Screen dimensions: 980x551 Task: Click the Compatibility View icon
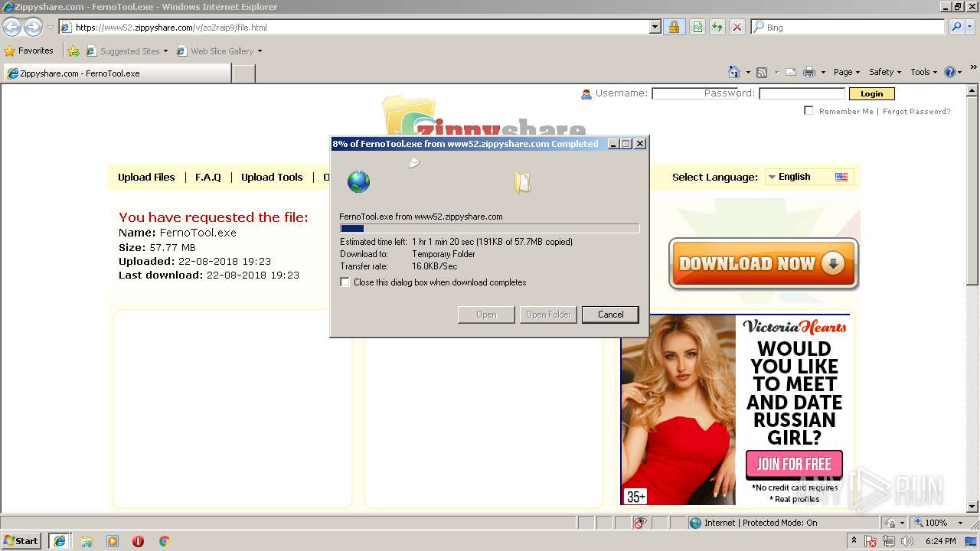(697, 27)
